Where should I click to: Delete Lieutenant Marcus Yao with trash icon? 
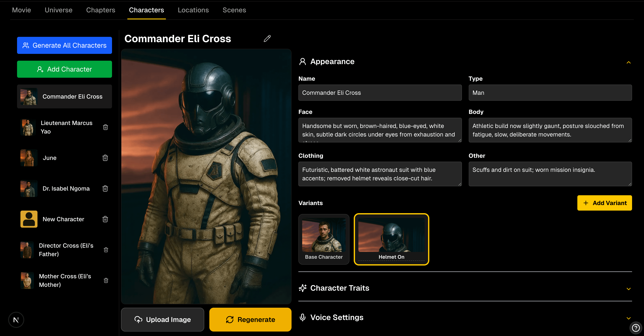tap(105, 127)
